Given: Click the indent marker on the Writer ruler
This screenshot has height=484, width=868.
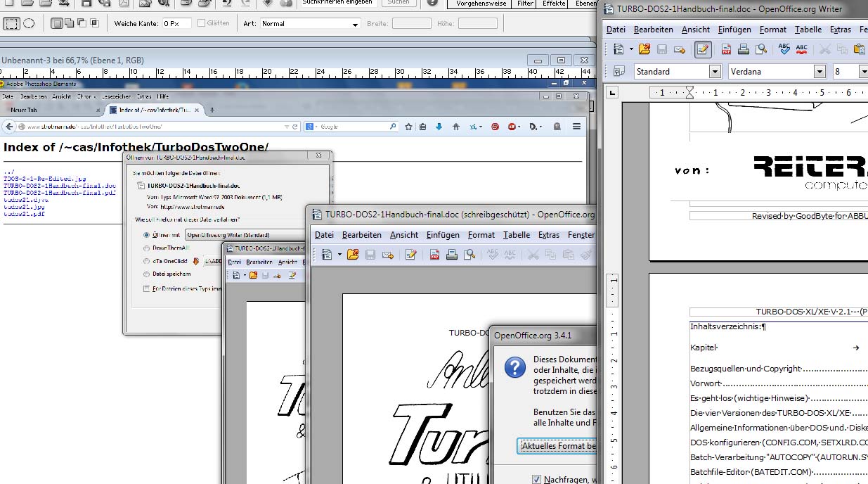Looking at the screenshot, I should coord(689,92).
